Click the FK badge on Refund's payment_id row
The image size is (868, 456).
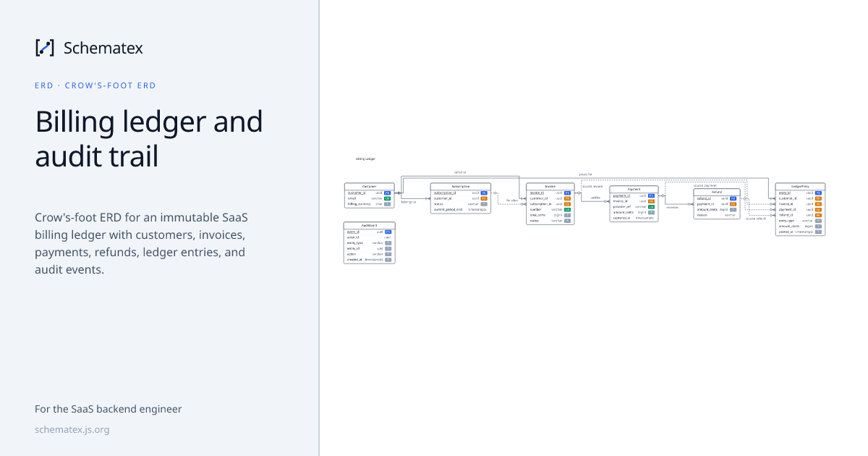733,204
